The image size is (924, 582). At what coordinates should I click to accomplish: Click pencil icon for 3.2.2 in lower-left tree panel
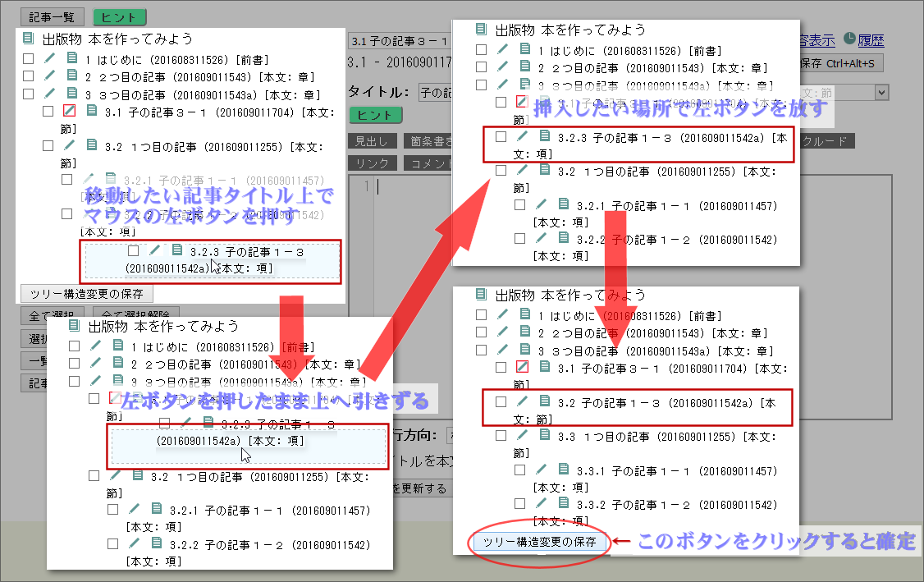click(135, 543)
